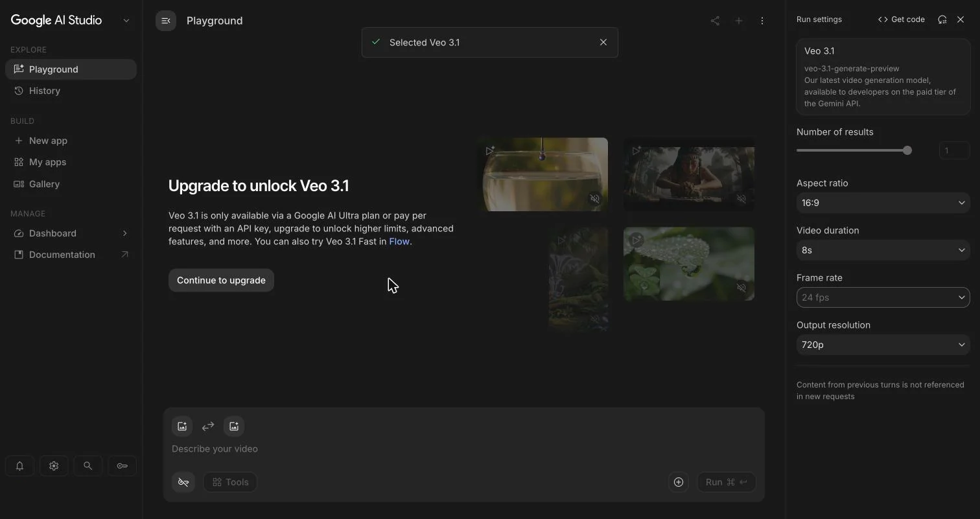
Task: Open the Google AI Studio account dropdown chevron
Action: click(x=126, y=21)
